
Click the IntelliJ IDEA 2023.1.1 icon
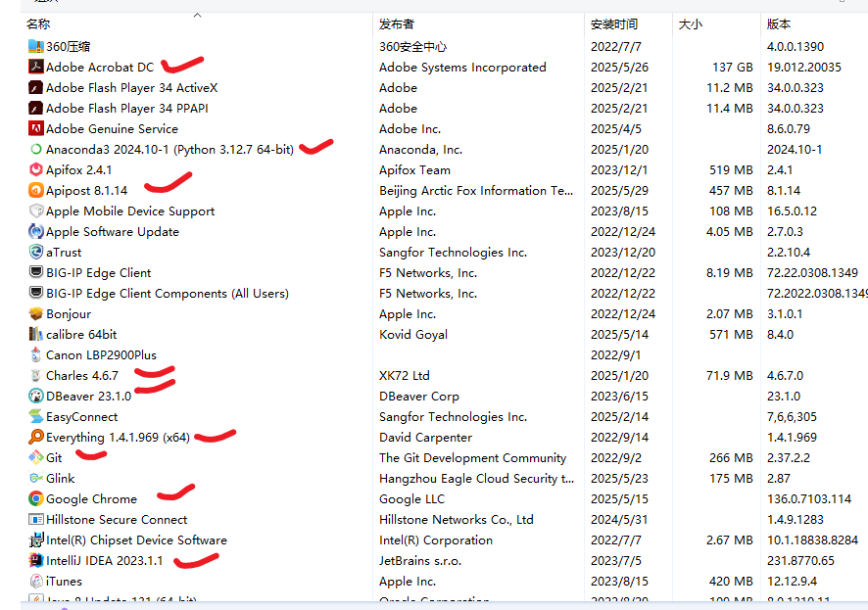(x=36, y=560)
